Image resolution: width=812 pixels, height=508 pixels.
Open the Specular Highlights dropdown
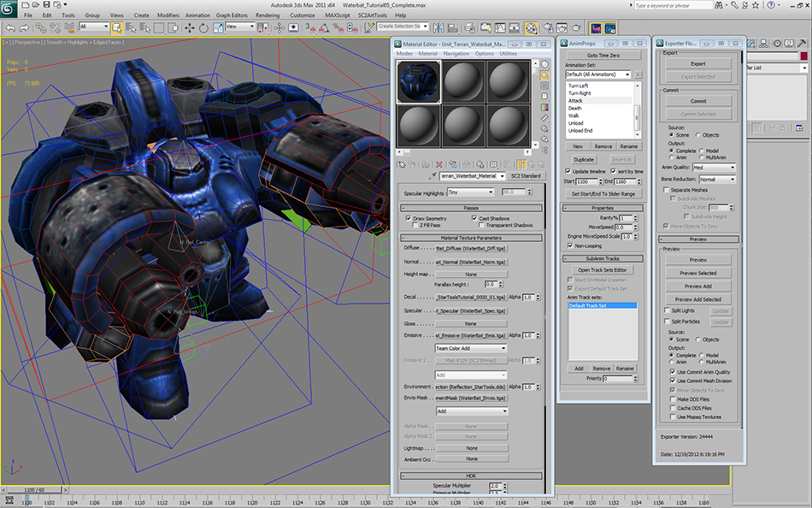(470, 192)
